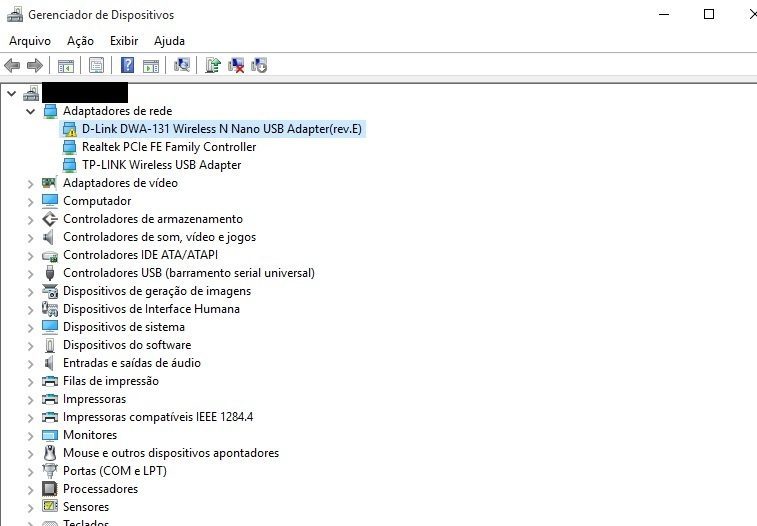Viewport: 757px width, 526px height.
Task: Click the IEEE 1284.4 printers icon
Action: [x=50, y=417]
